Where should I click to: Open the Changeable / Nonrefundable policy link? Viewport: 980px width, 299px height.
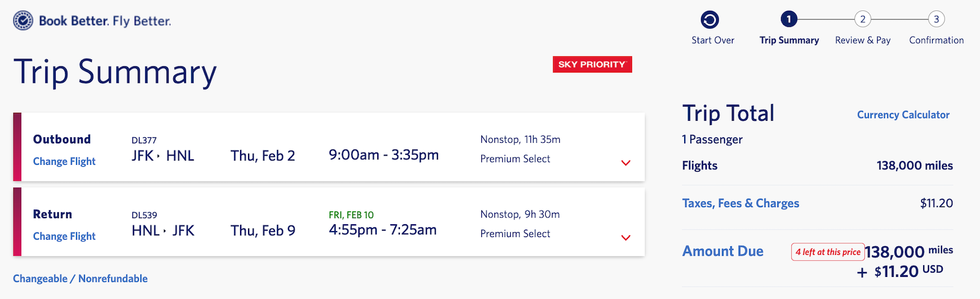(80, 278)
